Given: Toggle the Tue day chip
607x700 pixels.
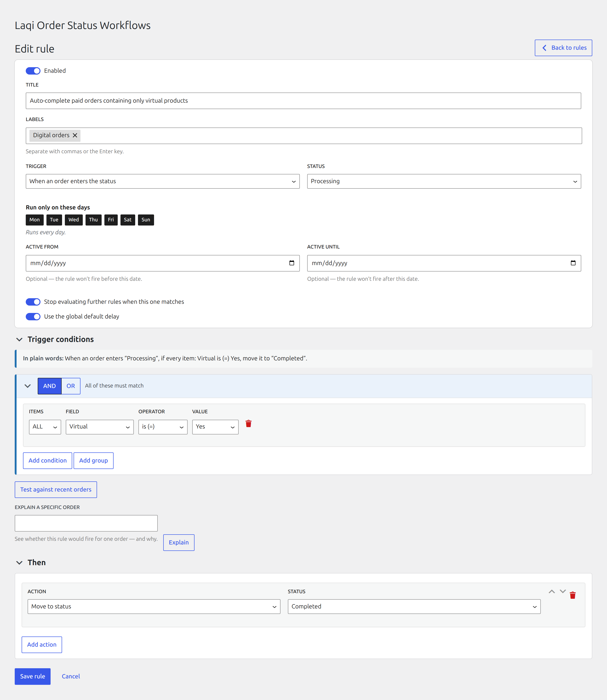Looking at the screenshot, I should tap(54, 220).
